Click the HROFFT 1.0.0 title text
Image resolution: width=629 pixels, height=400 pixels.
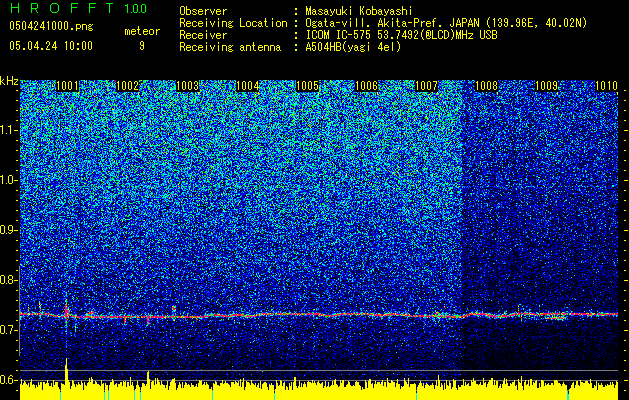pos(78,8)
